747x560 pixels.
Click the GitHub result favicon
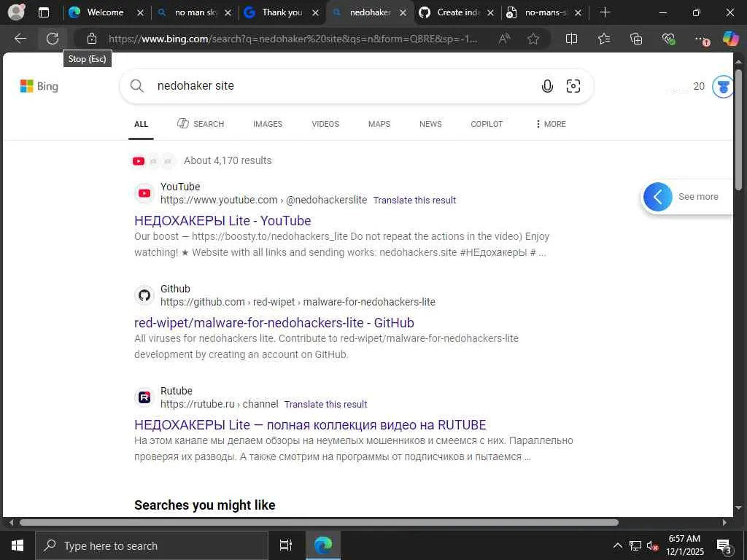pos(144,295)
